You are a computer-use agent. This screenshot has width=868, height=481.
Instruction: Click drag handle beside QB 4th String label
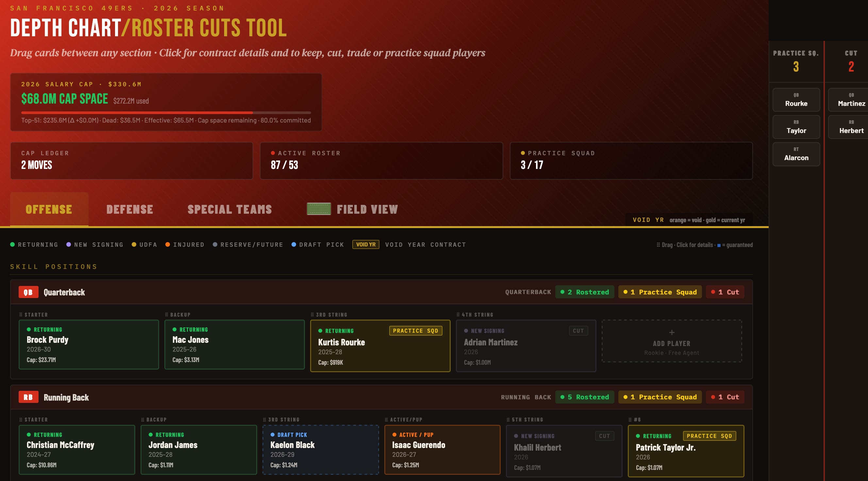coord(458,315)
